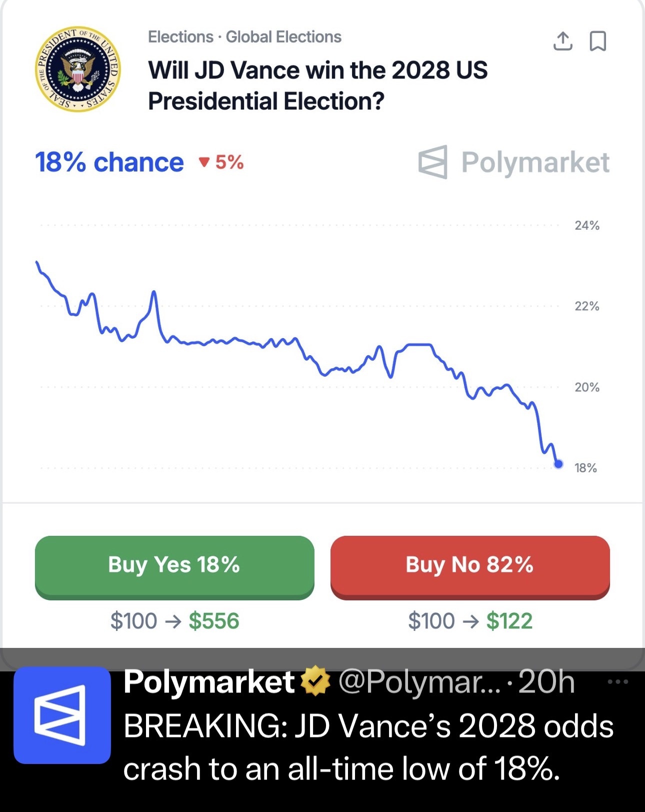Open the 20h tweet timestamp
This screenshot has height=812, width=645.
pos(546,681)
